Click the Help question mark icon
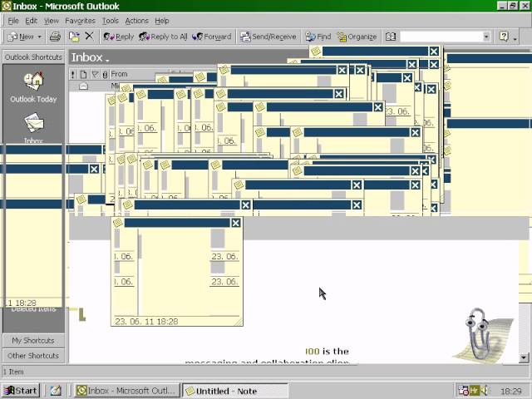 tap(505, 37)
